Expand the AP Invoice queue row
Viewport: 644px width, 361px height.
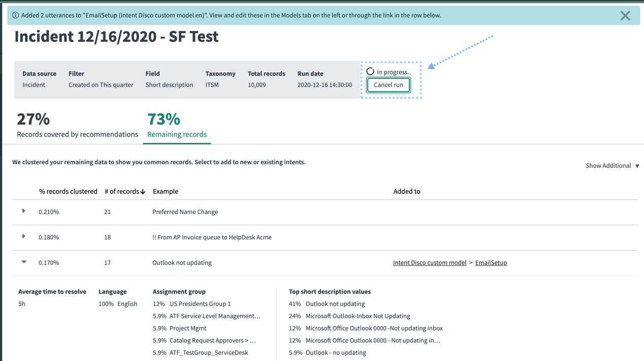[24, 236]
